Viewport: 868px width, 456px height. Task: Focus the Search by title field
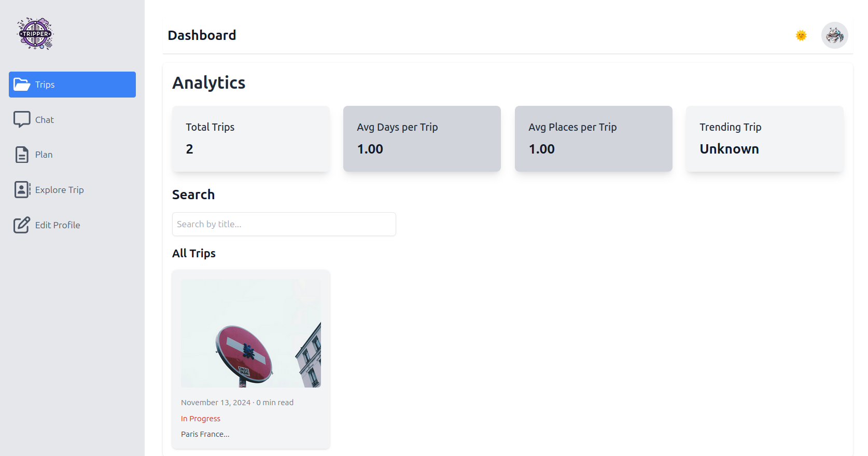pyautogui.click(x=284, y=224)
